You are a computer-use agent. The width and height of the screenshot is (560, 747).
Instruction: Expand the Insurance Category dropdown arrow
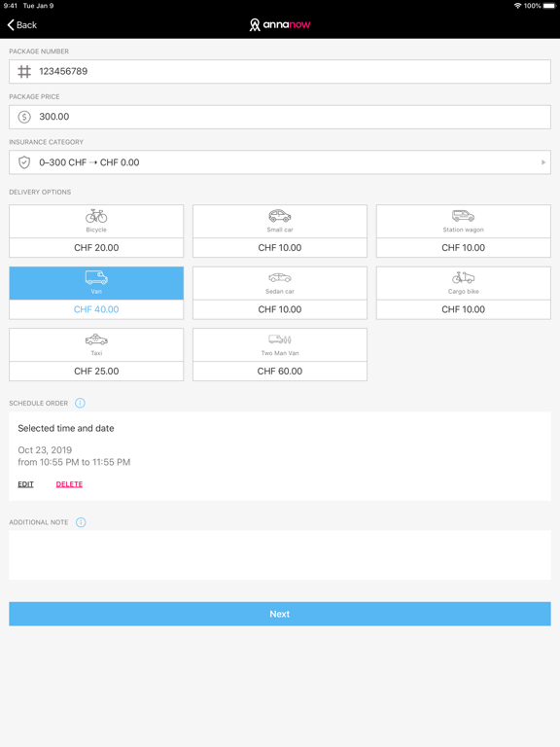click(543, 162)
